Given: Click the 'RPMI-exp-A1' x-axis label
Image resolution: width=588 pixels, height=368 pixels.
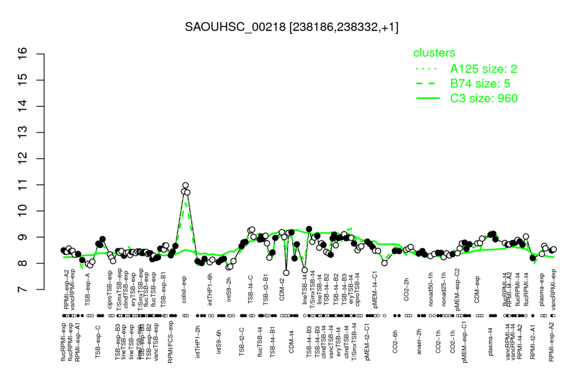Looking at the screenshot, I should click(78, 342).
